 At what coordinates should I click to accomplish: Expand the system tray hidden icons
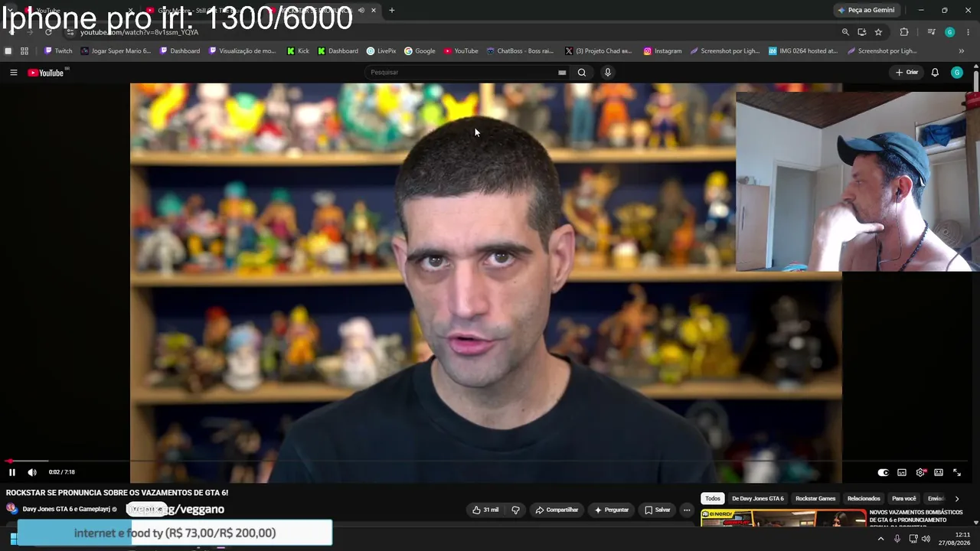coord(880,539)
